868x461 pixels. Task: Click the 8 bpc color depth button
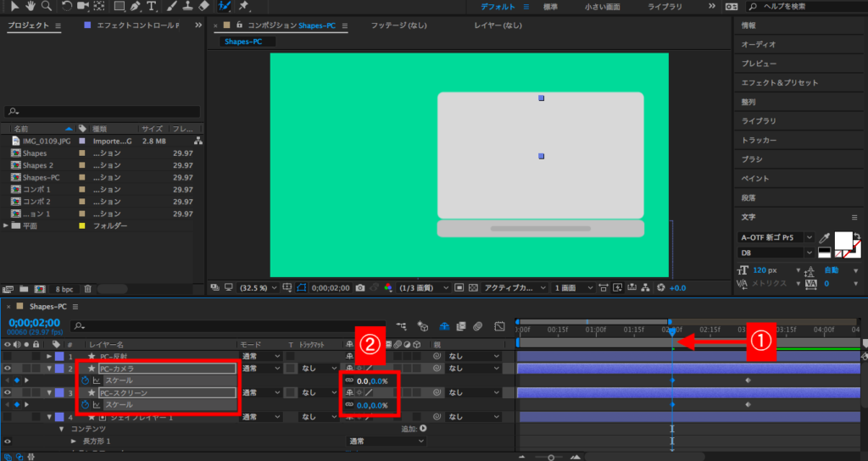[64, 289]
